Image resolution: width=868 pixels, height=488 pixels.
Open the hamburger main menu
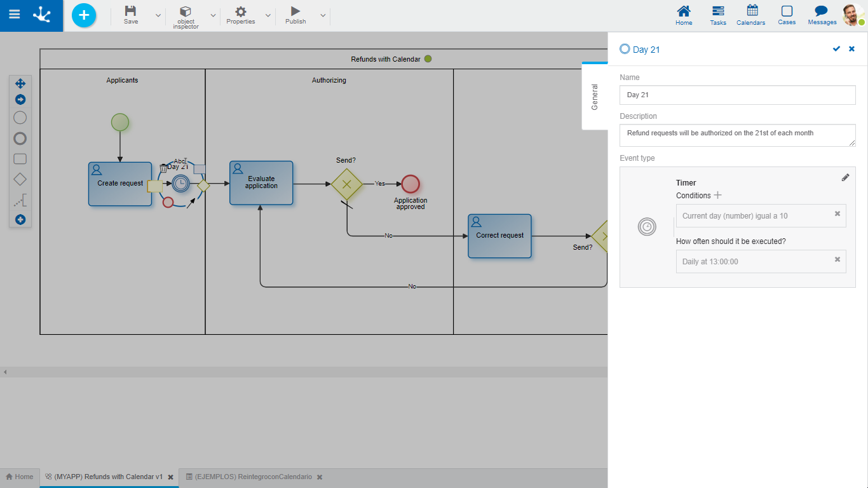[14, 15]
